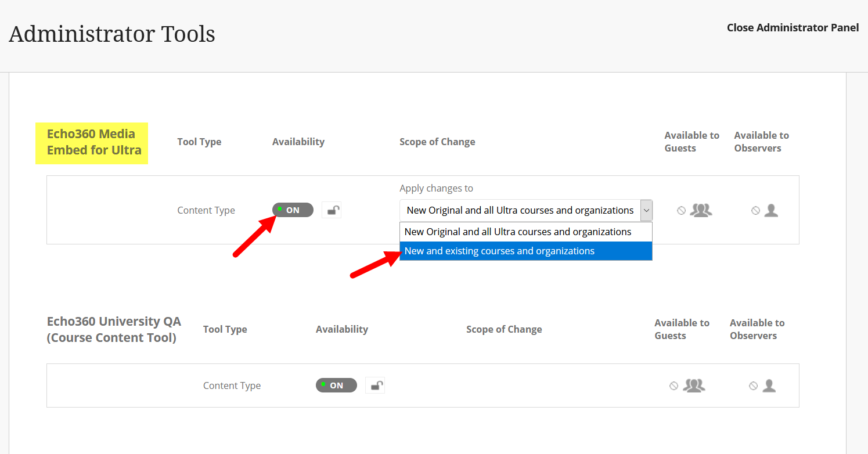Click Echo360 University QA (Course Content Tool) heading
The width and height of the screenshot is (868, 454).
pyautogui.click(x=114, y=329)
